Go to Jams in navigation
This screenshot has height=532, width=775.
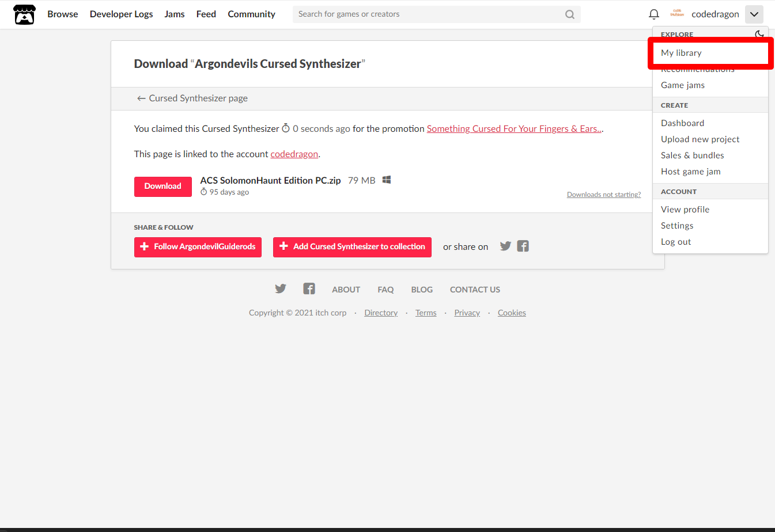coord(175,14)
